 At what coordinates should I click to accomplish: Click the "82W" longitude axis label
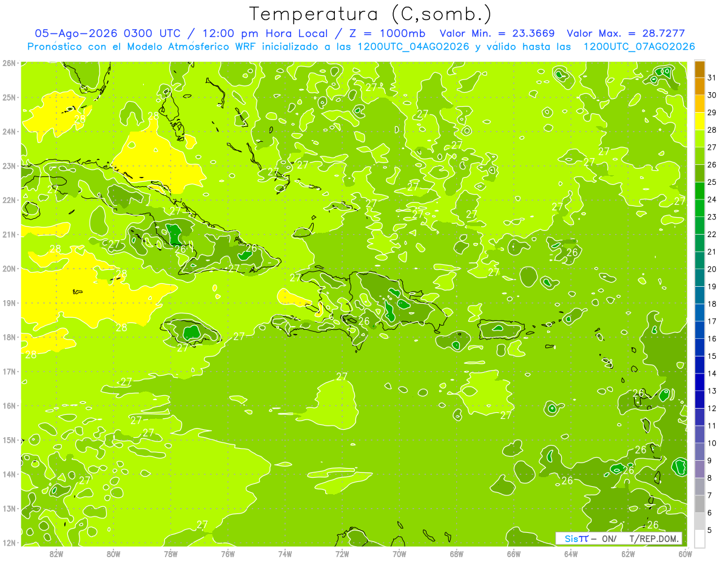click(x=56, y=553)
